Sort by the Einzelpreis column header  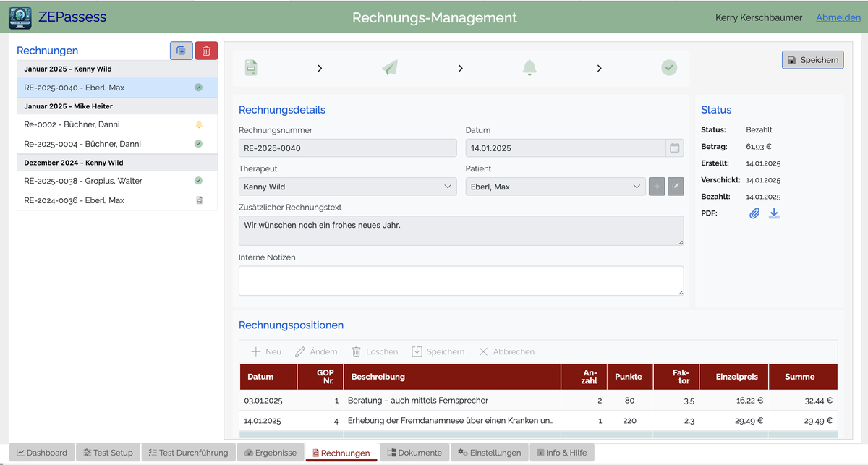coord(734,377)
